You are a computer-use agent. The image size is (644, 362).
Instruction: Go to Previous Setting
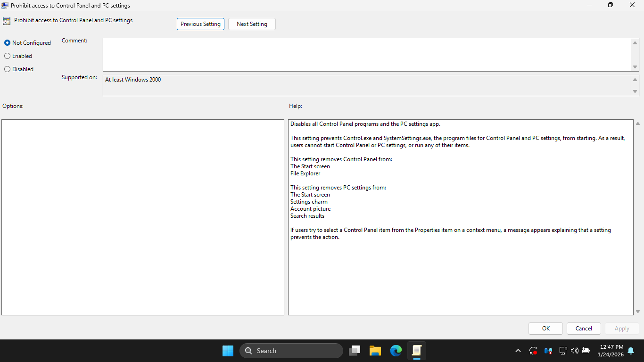click(200, 24)
